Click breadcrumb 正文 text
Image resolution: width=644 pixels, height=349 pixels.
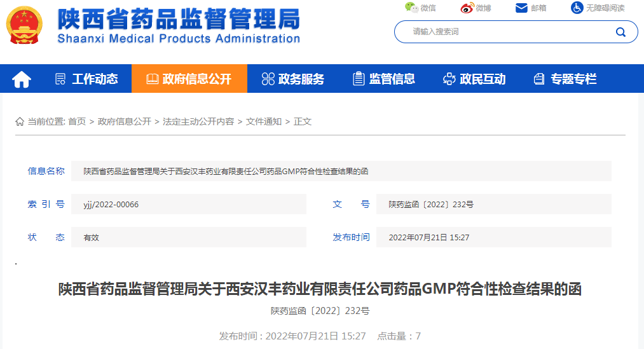point(303,121)
